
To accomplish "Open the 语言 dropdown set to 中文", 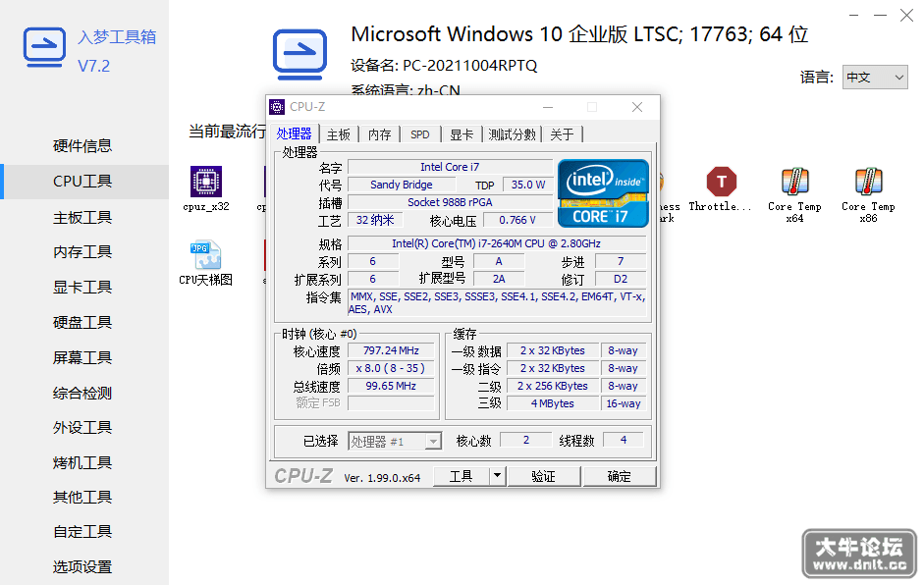I will pos(875,78).
